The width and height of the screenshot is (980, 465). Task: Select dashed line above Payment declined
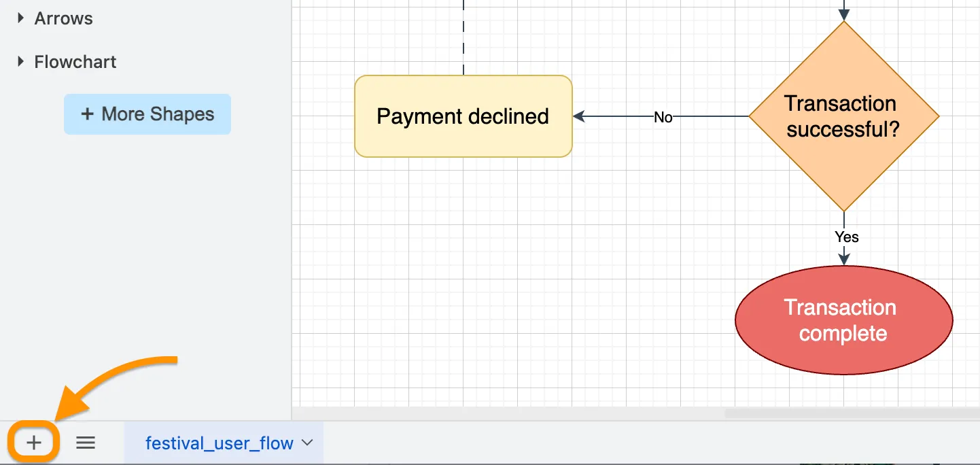[463, 37]
